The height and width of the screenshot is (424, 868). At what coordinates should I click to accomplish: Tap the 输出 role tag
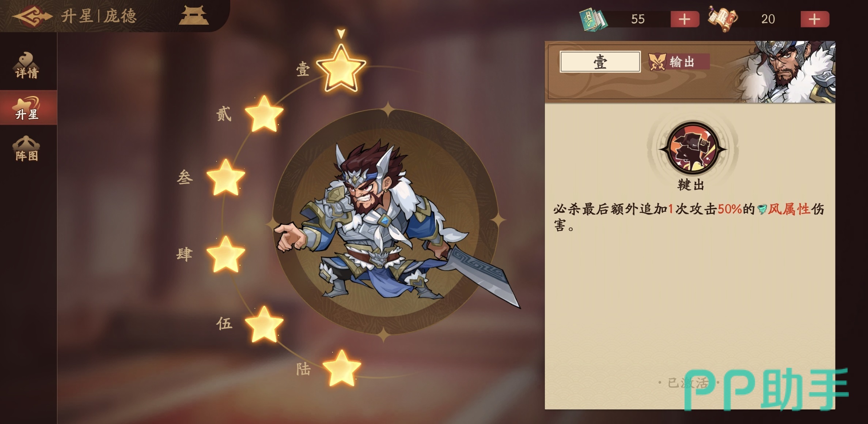679,62
